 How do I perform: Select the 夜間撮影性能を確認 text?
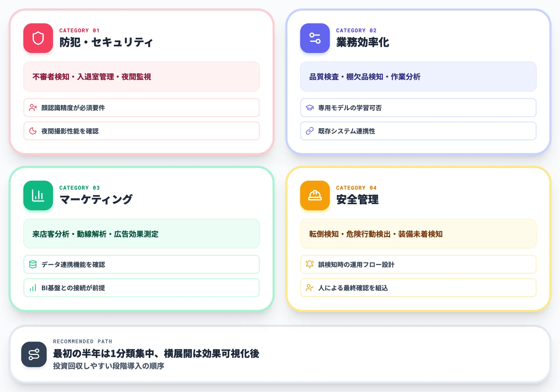(70, 131)
